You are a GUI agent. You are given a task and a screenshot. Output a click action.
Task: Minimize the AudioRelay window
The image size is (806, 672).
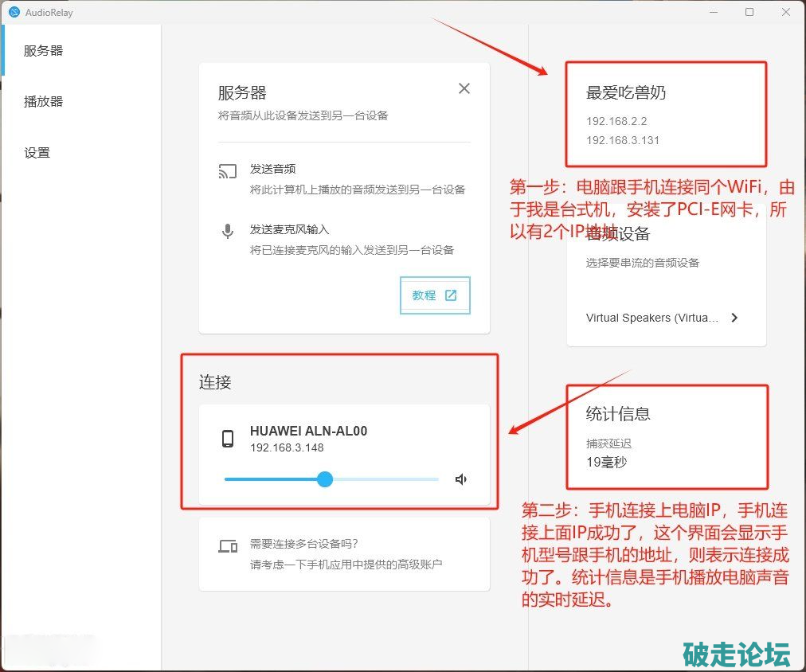713,12
